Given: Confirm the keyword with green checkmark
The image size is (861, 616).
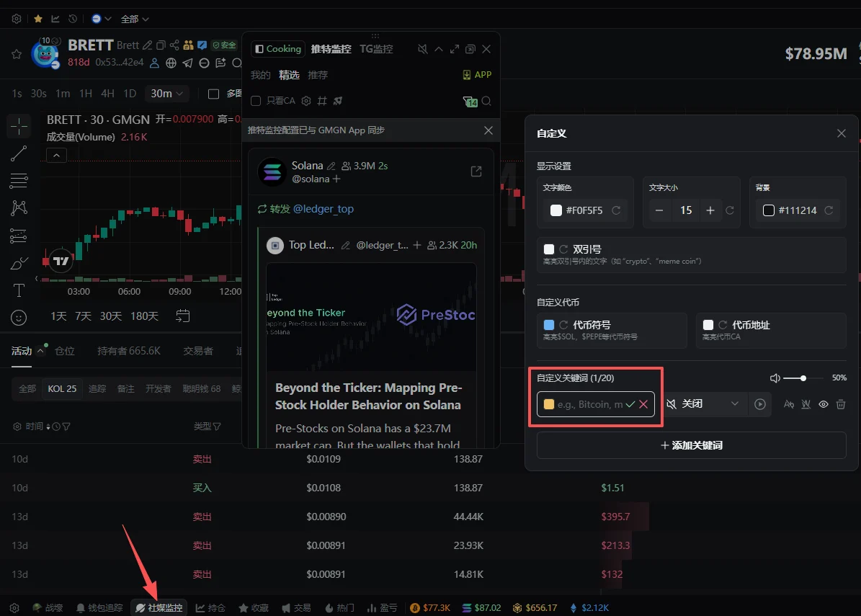Looking at the screenshot, I should tap(630, 404).
